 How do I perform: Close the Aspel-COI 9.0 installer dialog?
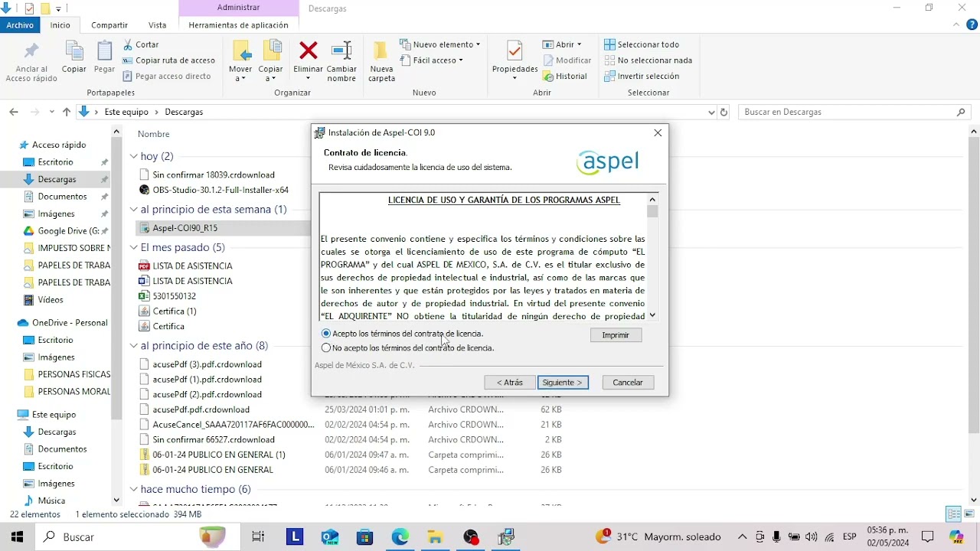(x=658, y=132)
